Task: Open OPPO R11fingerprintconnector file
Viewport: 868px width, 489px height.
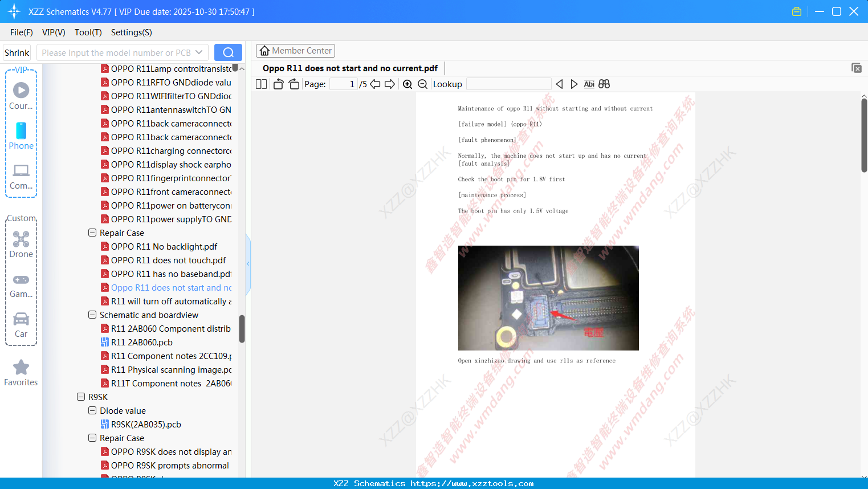Action: [x=171, y=178]
